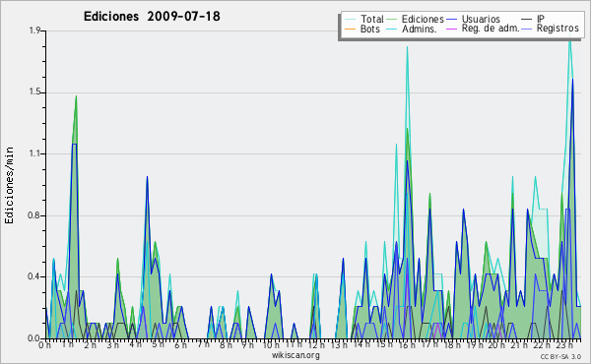Click the 12 h tick on the x-axis
The image size is (591, 364).
coord(316,344)
